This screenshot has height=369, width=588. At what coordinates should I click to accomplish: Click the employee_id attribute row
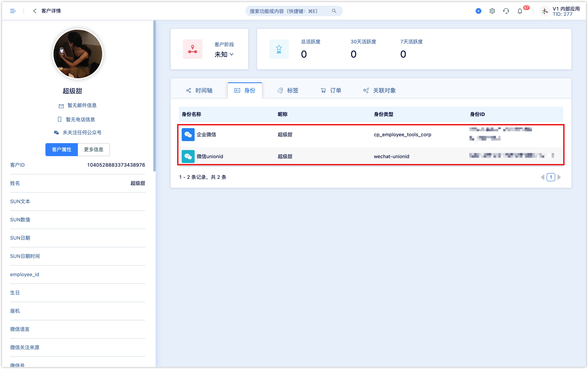click(78, 275)
